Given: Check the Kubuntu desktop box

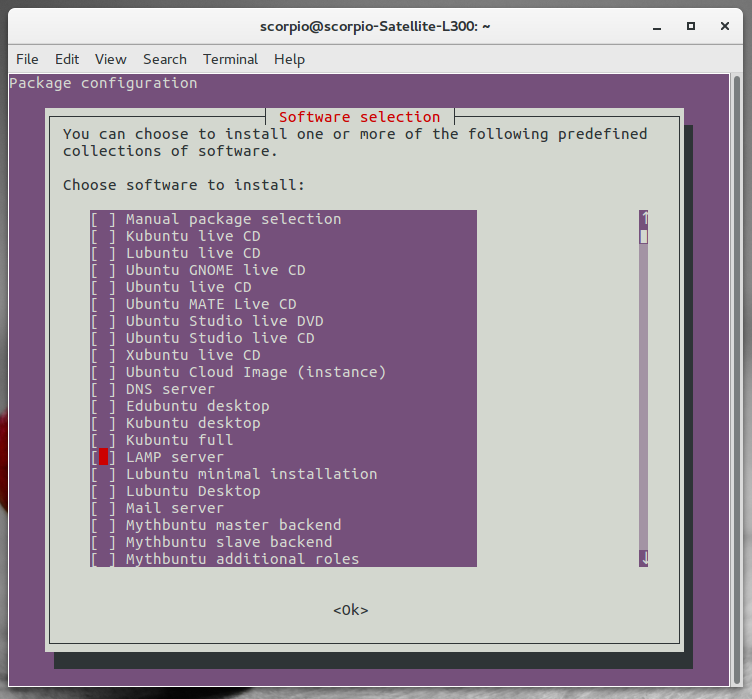Looking at the screenshot, I should [x=104, y=423].
